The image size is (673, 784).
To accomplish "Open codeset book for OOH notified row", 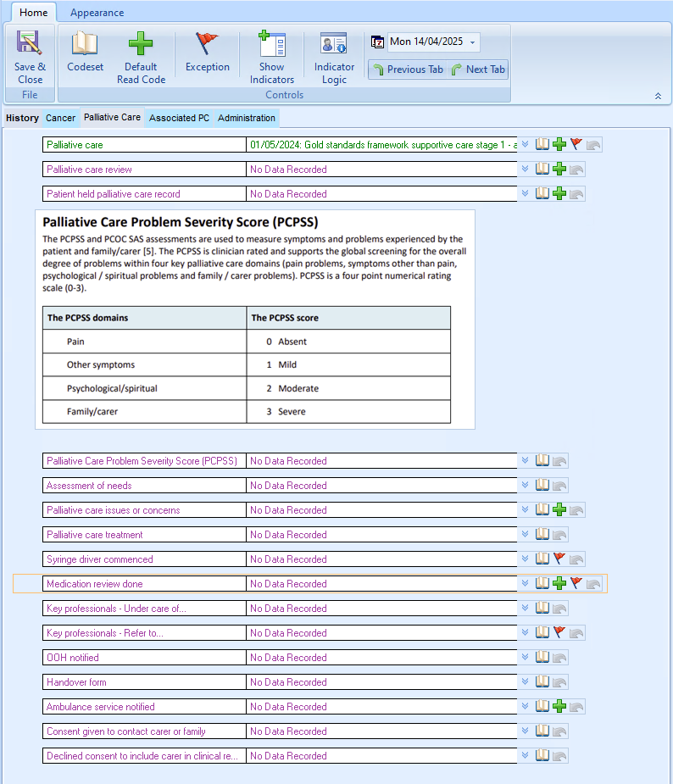I will coord(542,657).
